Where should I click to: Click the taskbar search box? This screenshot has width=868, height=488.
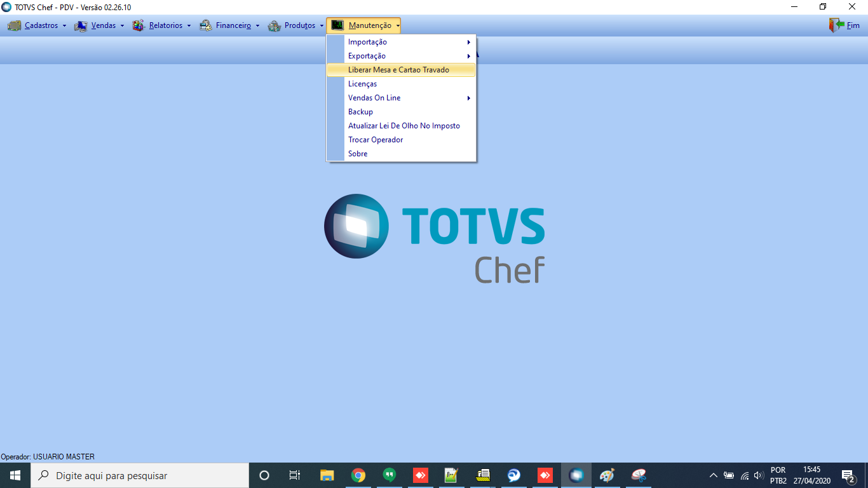[x=140, y=475]
